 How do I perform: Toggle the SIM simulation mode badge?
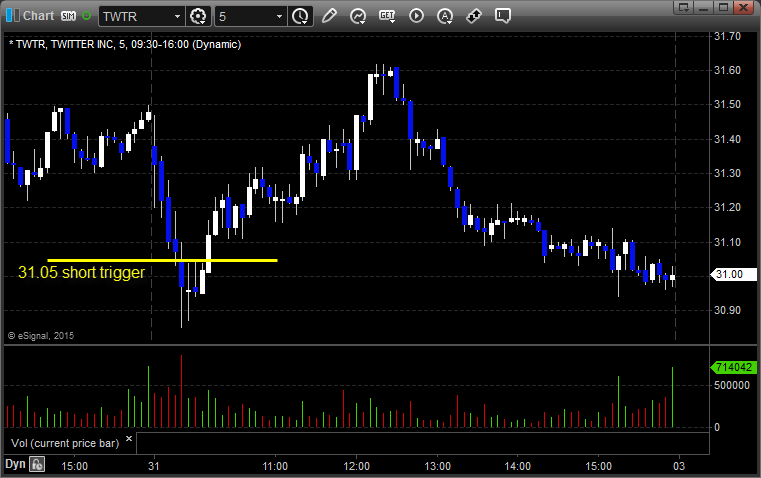click(68, 16)
